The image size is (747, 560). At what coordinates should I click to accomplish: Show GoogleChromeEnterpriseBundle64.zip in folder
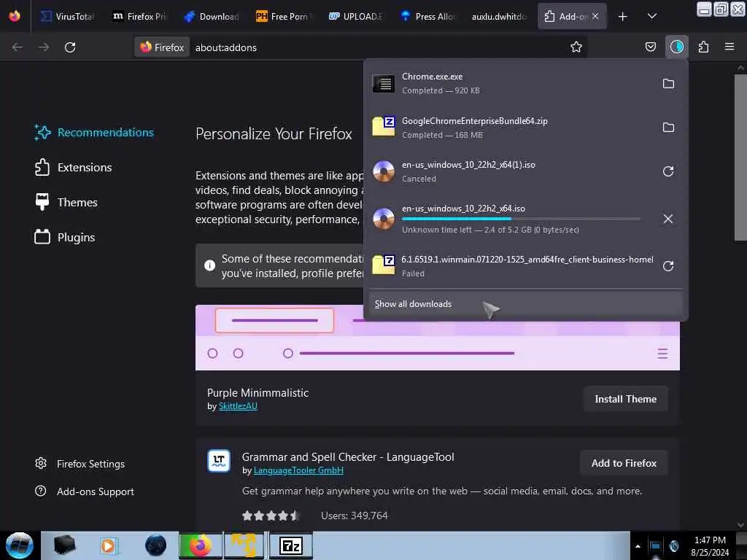click(x=668, y=128)
